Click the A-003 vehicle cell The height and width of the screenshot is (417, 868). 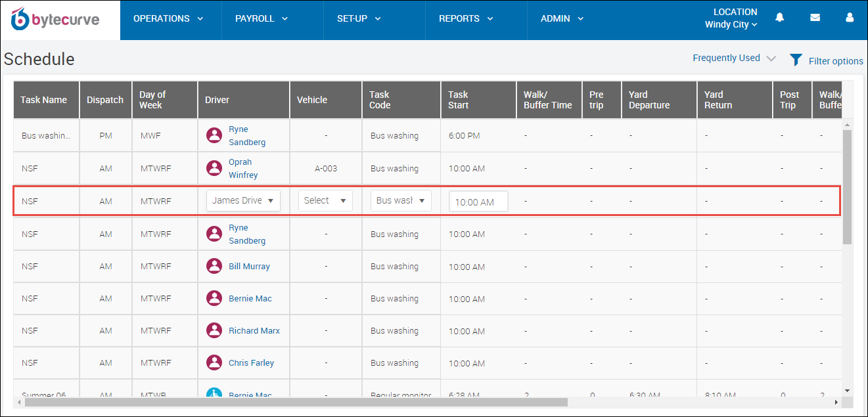(326, 169)
